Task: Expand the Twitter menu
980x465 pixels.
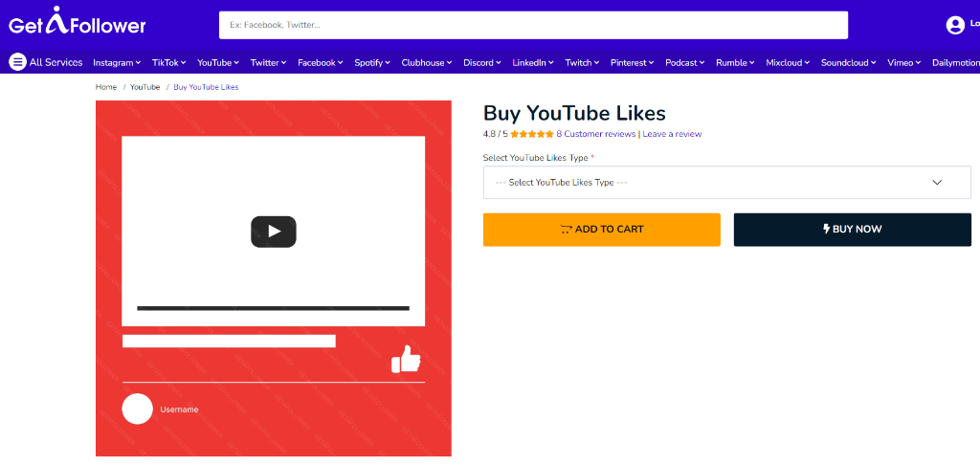Action: (x=268, y=62)
